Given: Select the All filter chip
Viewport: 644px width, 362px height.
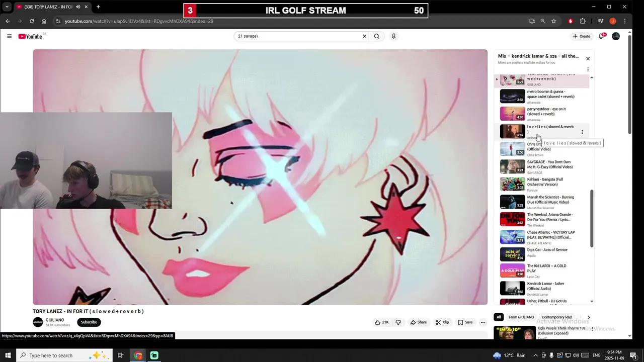Looking at the screenshot, I should tap(499, 317).
